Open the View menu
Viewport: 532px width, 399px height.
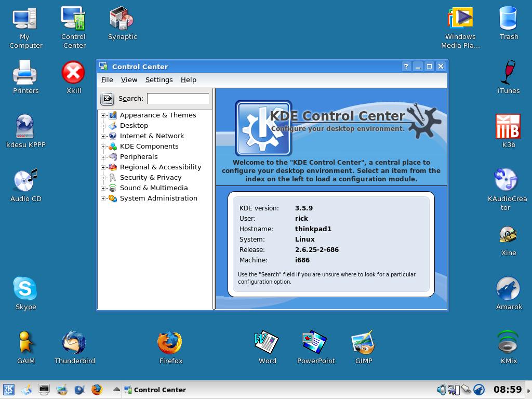129,79
